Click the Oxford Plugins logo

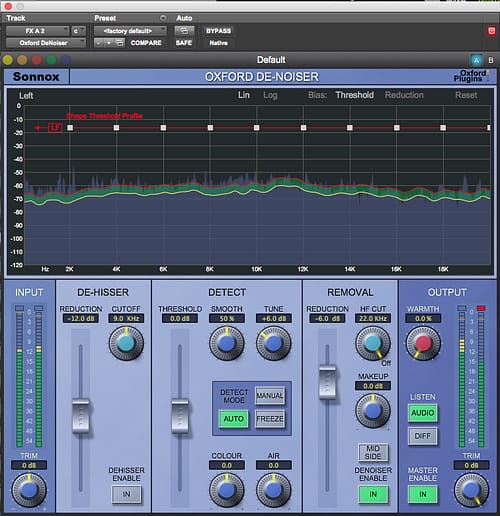pyautogui.click(x=471, y=76)
